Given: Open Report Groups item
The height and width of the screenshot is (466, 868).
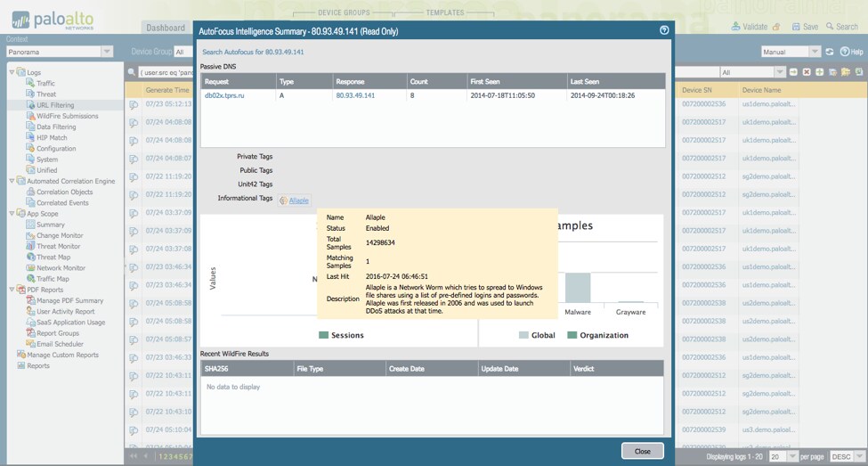Looking at the screenshot, I should (x=58, y=333).
